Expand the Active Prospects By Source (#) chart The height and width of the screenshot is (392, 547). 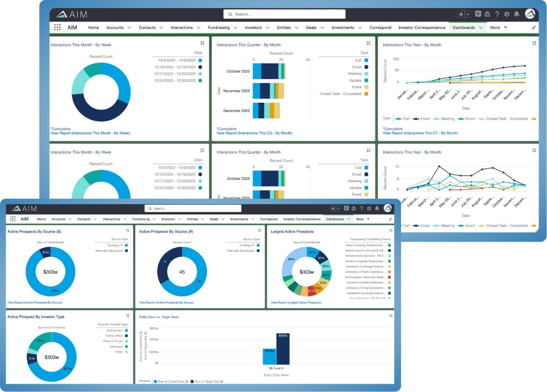pos(259,231)
